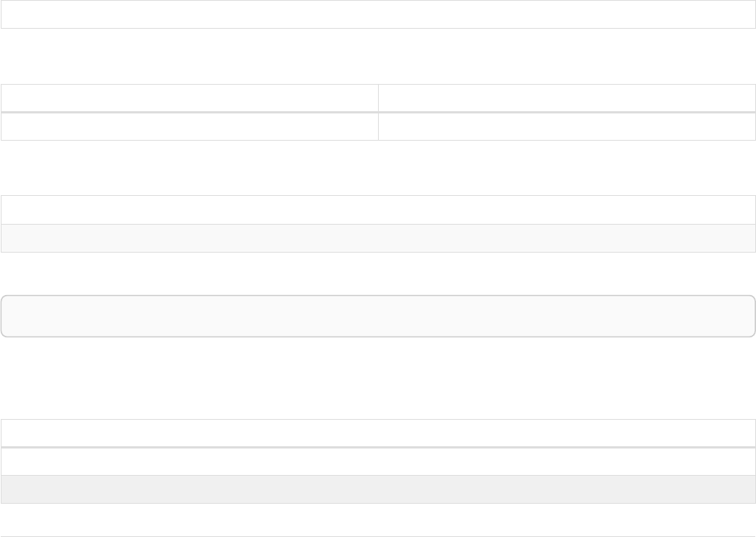Select the white first row of the two-row table

(x=378, y=210)
